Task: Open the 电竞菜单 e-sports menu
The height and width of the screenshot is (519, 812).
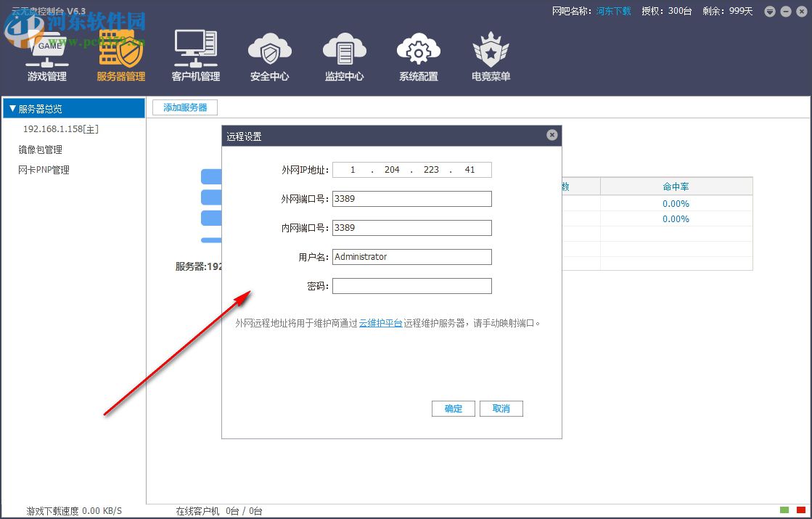Action: click(490, 54)
